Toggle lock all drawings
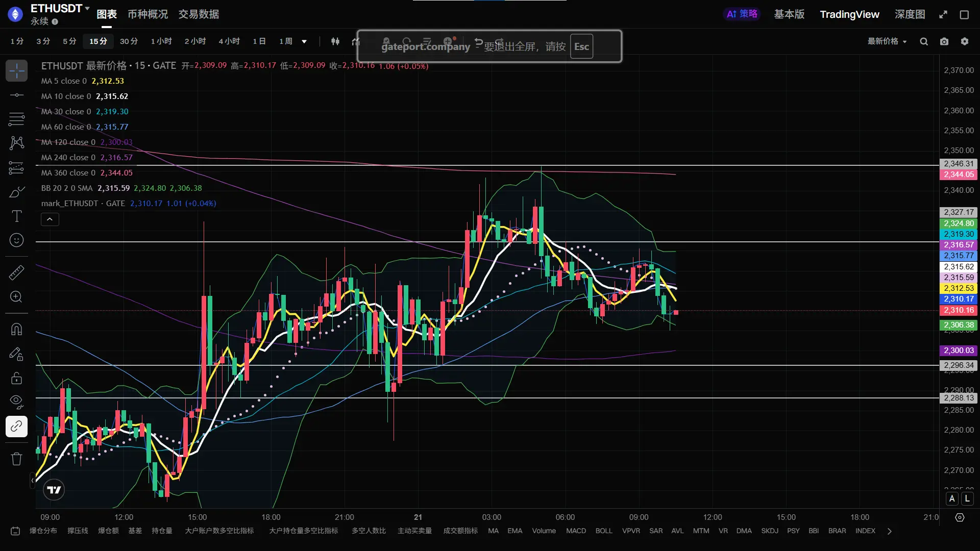 (16, 378)
